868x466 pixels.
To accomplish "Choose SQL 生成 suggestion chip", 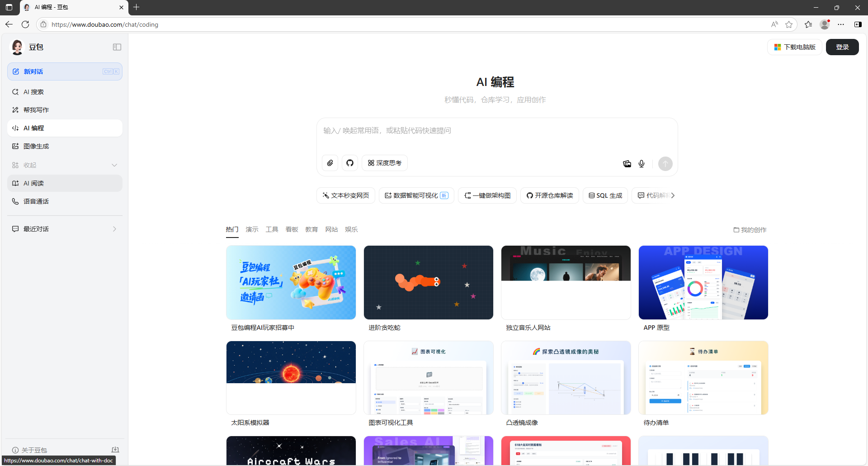I will click(x=605, y=195).
